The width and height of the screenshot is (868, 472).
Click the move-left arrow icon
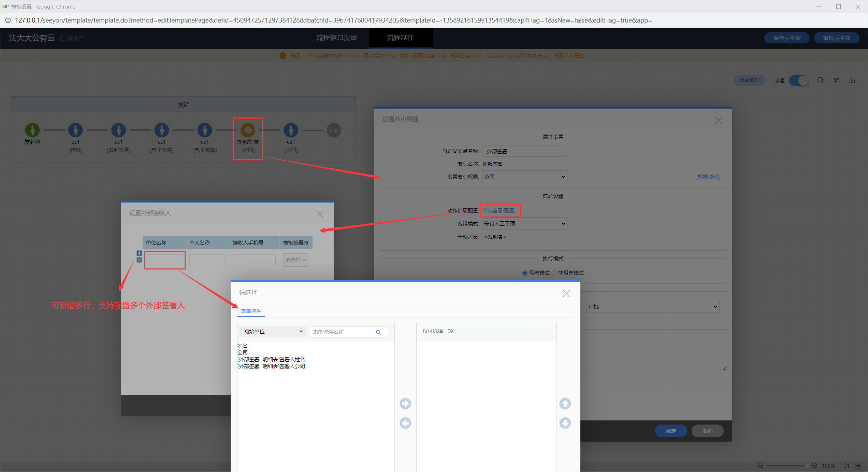coord(405,423)
